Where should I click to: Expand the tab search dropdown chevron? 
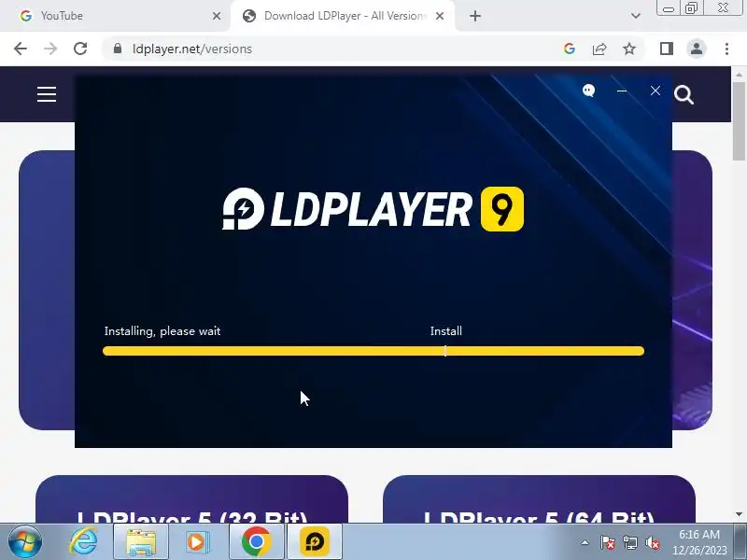(636, 16)
